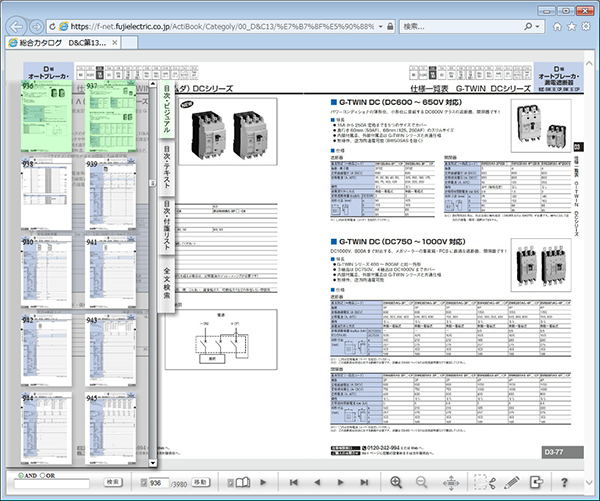Click the URL address bar

pyautogui.click(x=222, y=26)
